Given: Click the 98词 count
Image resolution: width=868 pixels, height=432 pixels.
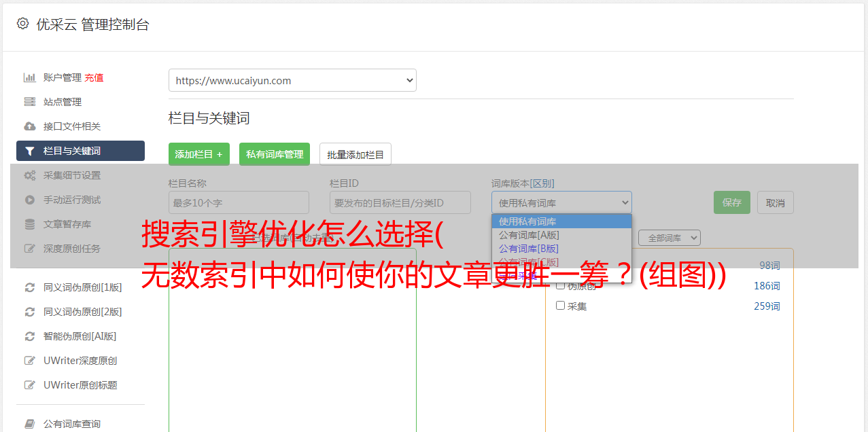Looking at the screenshot, I should pyautogui.click(x=769, y=266).
